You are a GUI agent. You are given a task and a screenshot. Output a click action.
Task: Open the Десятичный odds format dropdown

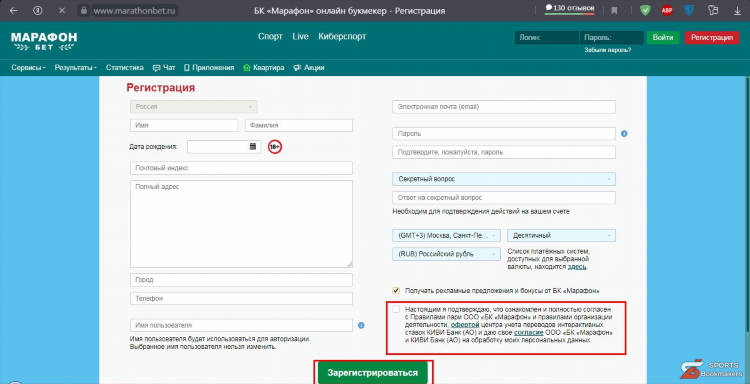[561, 235]
